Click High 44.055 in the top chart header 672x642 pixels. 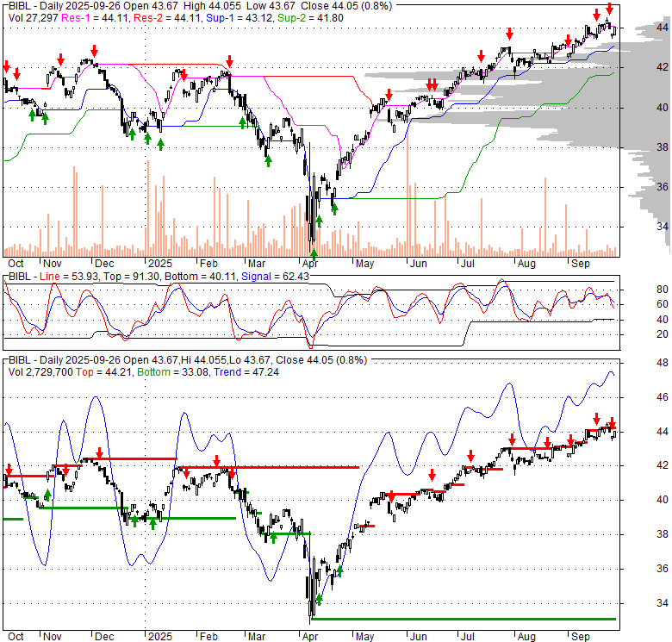tap(212, 6)
